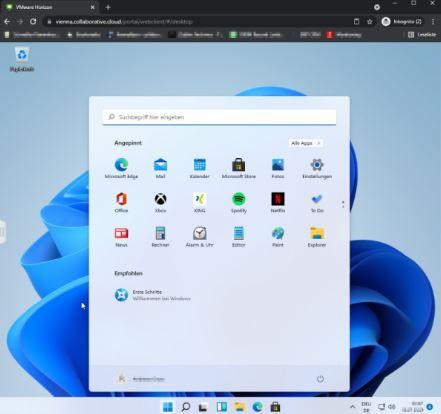441x414 pixels.
Task: Bookmark this page with the star
Action: tap(369, 22)
